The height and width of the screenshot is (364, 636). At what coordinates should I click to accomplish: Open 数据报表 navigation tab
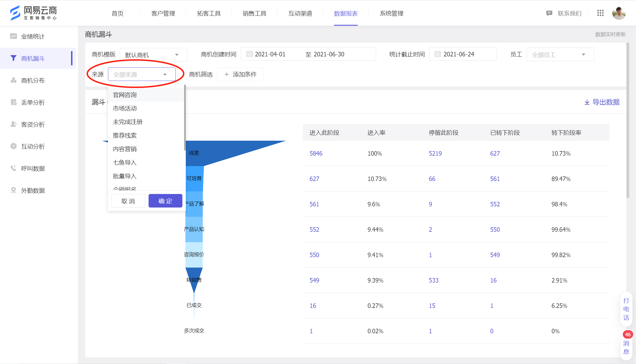346,13
